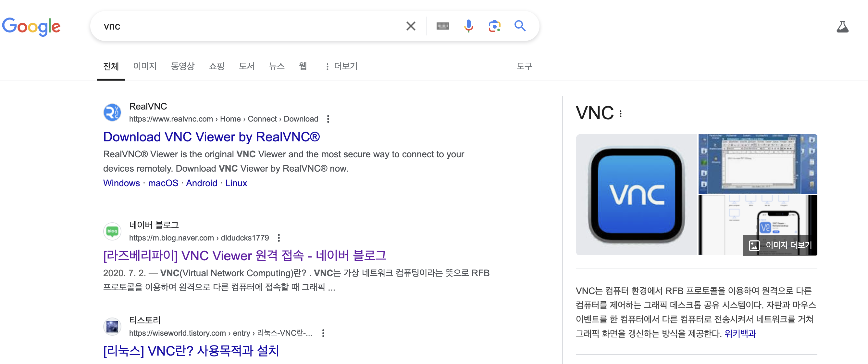Open the 도구 tools menu
The height and width of the screenshot is (364, 868).
pyautogui.click(x=524, y=66)
